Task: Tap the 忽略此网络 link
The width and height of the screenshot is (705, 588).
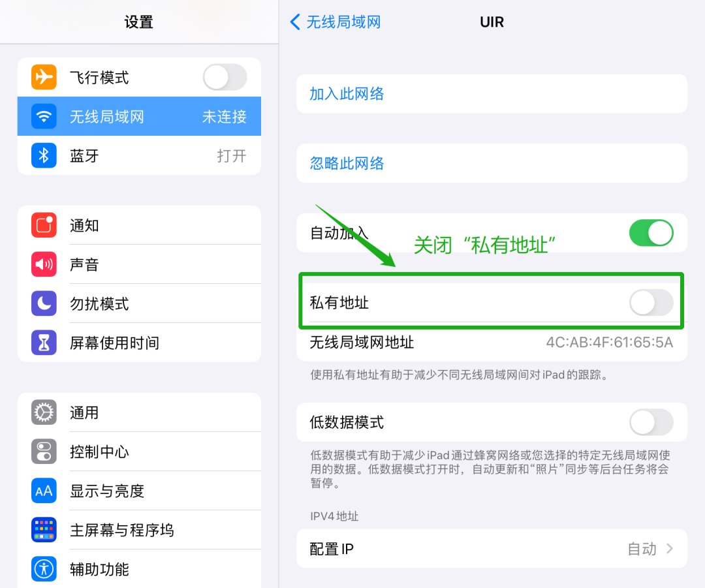Action: tap(347, 163)
